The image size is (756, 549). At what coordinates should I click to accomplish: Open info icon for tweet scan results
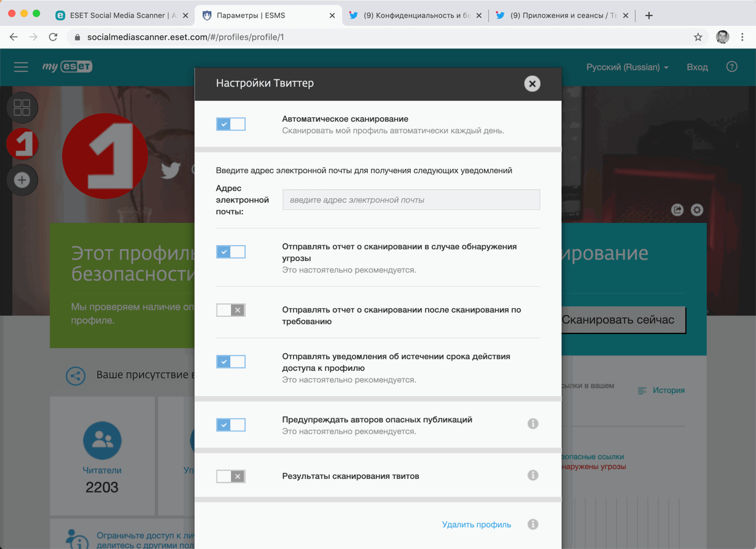click(x=533, y=475)
